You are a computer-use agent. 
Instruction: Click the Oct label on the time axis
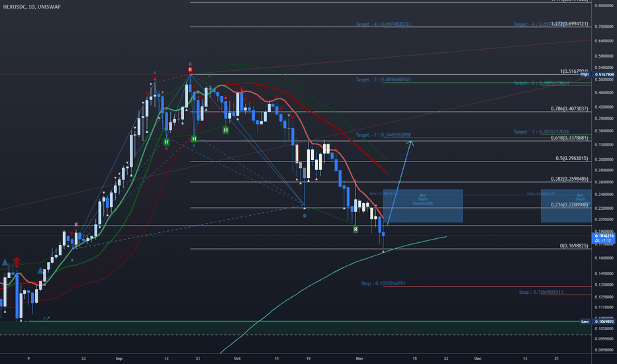[x=237, y=359]
